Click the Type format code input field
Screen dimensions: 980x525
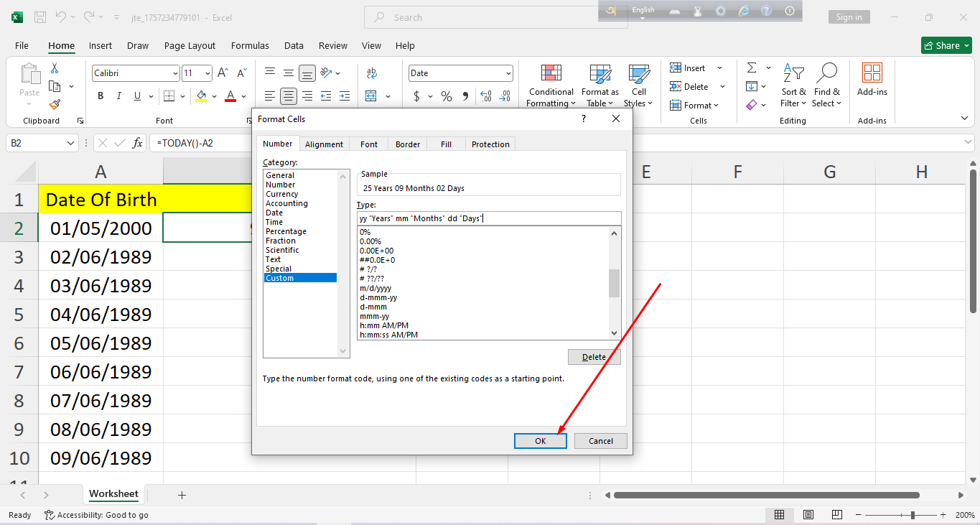coord(488,218)
